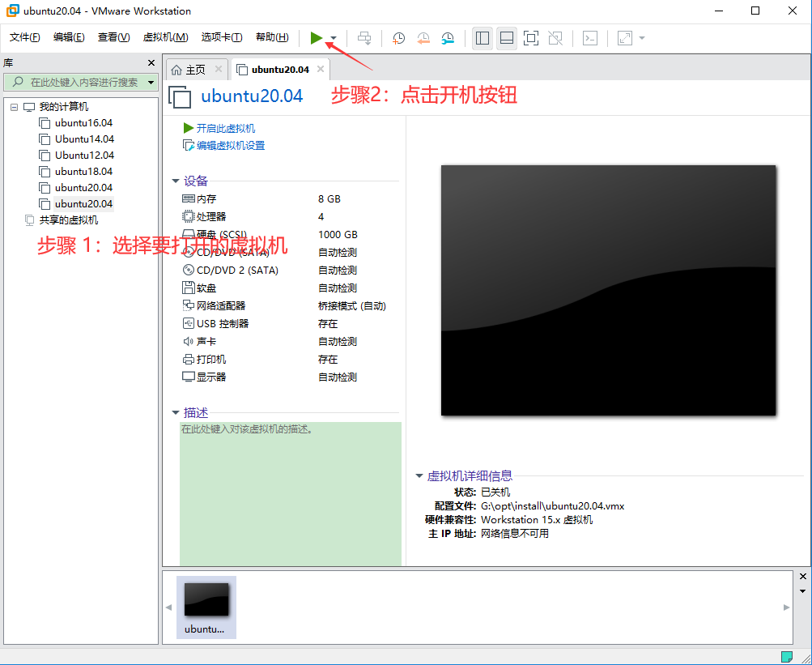Click the 软盘 floppy device row
Screen dimensions: 812x665
(290, 288)
